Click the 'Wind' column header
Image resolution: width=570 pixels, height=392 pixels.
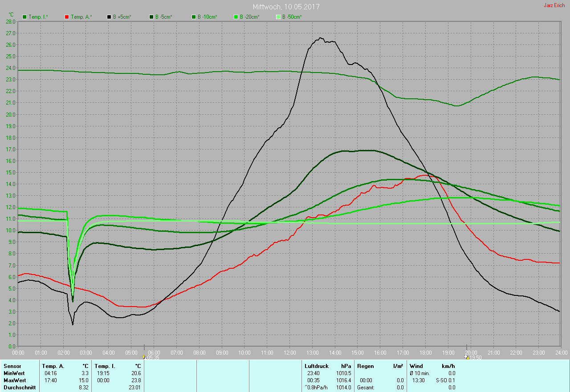point(416,366)
